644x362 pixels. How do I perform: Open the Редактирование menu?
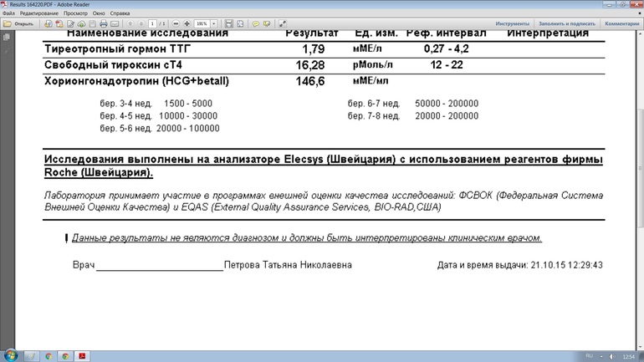pos(38,14)
